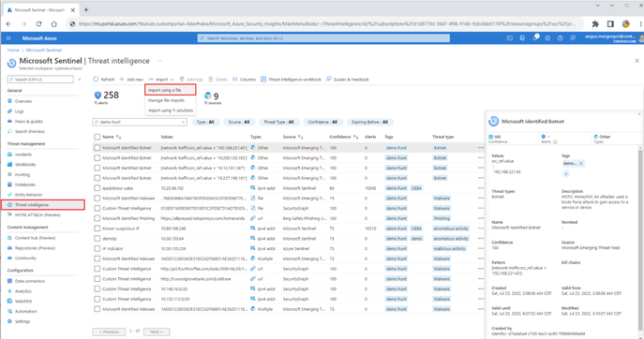
Task: Check the demoip row checkbox
Action: point(97,239)
